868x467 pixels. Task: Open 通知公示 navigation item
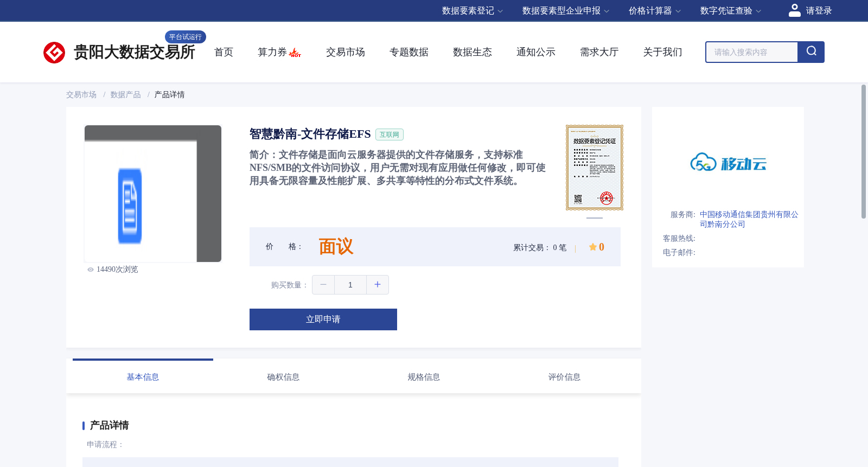click(x=536, y=52)
